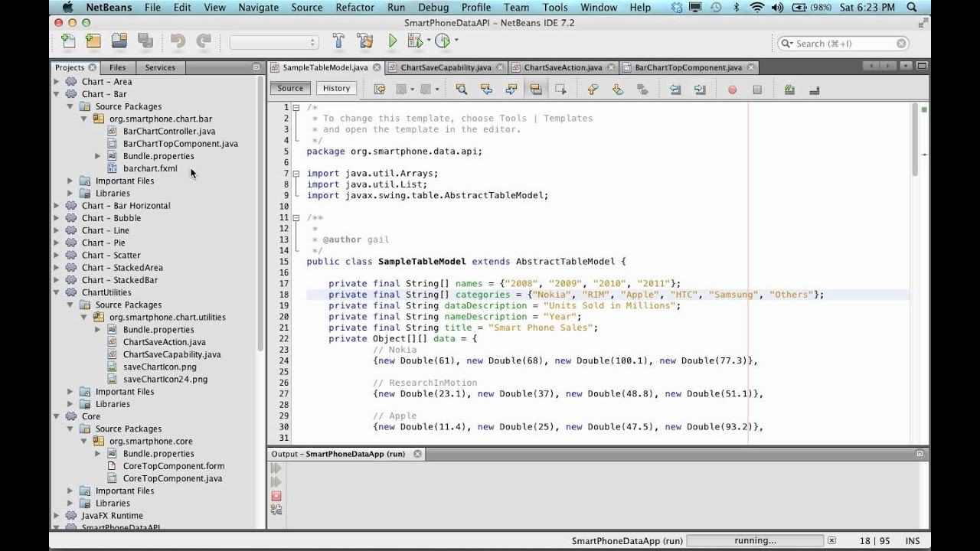Click Find Previous Occurrence icon
This screenshot has width=980, height=551.
(x=486, y=90)
